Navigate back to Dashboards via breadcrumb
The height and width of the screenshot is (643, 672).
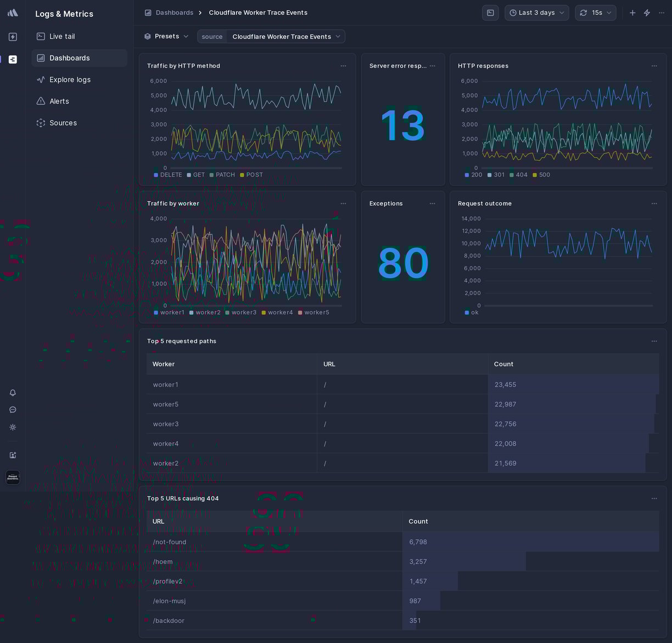point(175,13)
